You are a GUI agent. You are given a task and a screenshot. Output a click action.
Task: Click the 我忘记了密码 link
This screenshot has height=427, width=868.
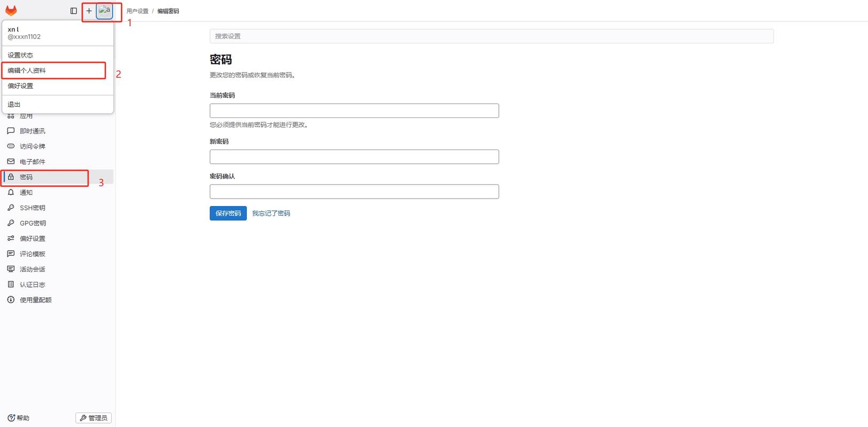[x=271, y=213]
